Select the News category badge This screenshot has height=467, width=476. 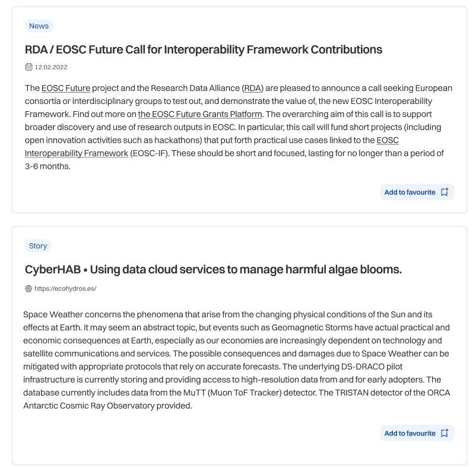[x=39, y=26]
